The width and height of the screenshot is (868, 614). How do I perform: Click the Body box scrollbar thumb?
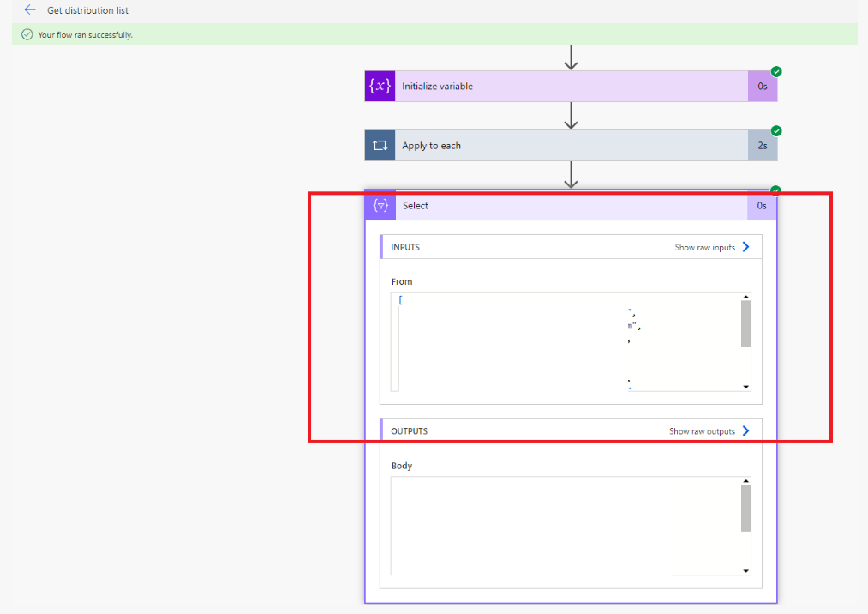(745, 508)
